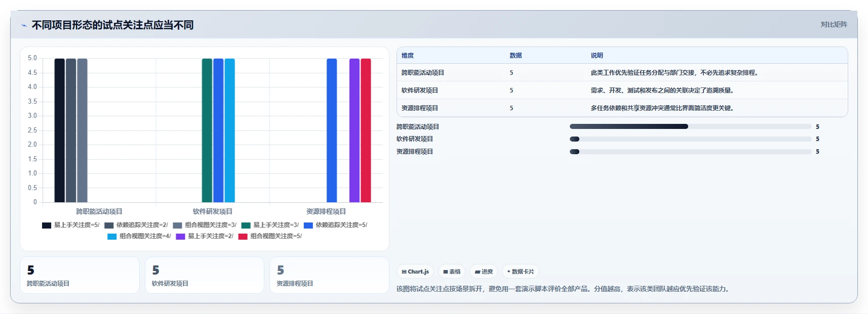Toggle legend item 组合视图关注度=3/

205,225
